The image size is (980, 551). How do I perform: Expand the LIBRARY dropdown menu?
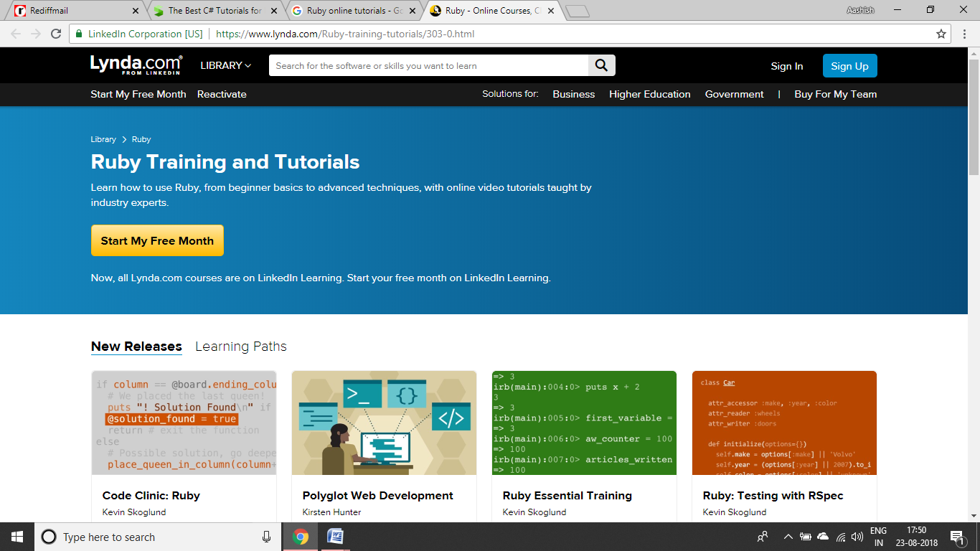226,65
